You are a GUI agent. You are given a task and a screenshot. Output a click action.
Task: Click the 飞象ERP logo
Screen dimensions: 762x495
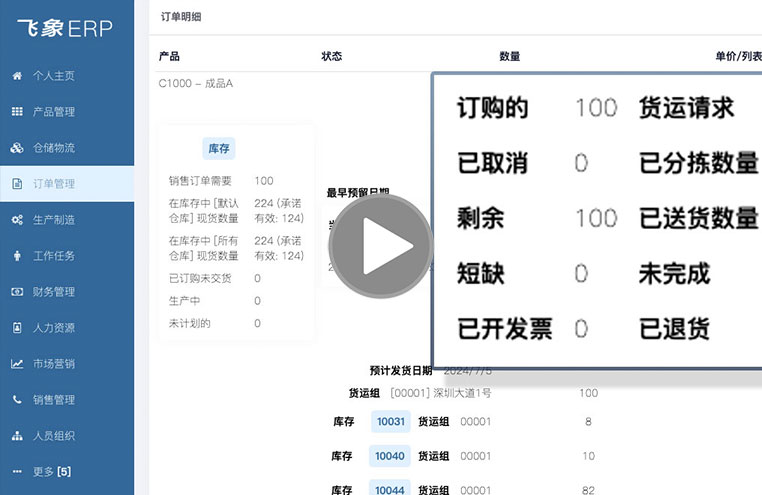coord(66,28)
